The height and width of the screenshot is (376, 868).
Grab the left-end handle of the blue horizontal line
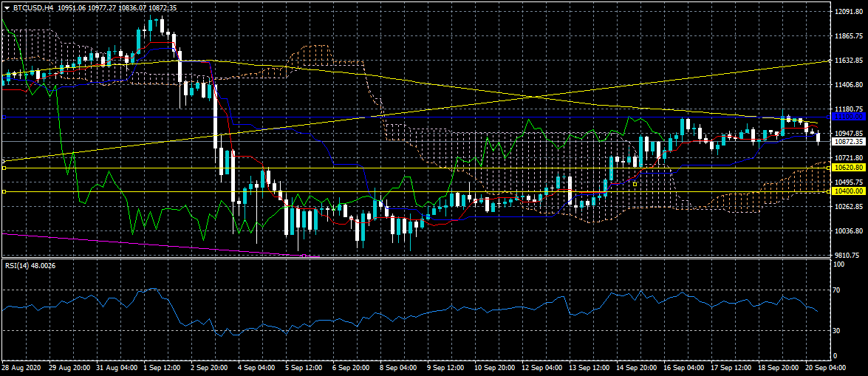4,117
